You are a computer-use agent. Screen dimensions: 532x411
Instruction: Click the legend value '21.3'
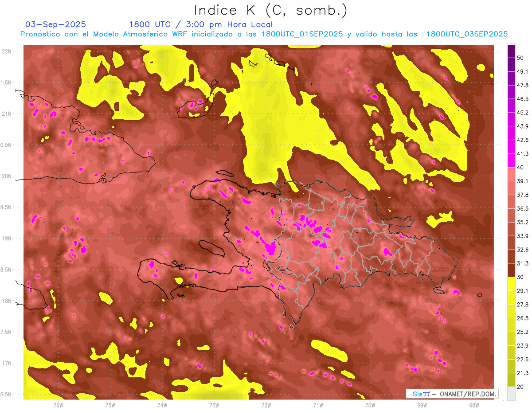coord(523,373)
